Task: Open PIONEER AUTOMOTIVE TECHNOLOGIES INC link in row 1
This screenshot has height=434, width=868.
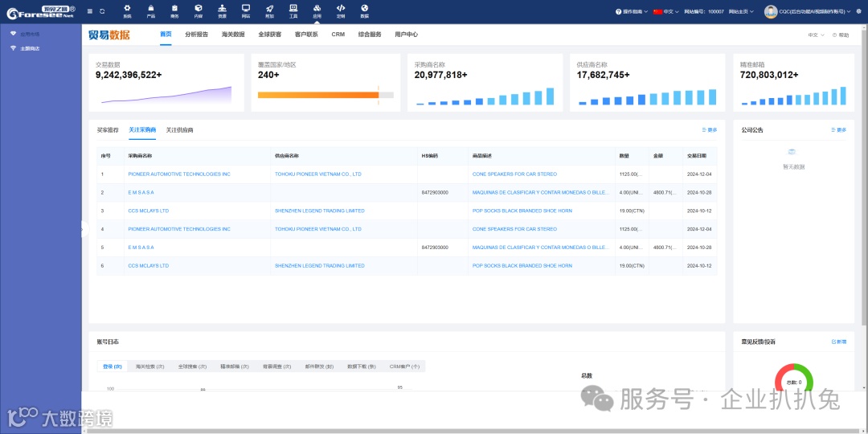Action: (x=178, y=174)
